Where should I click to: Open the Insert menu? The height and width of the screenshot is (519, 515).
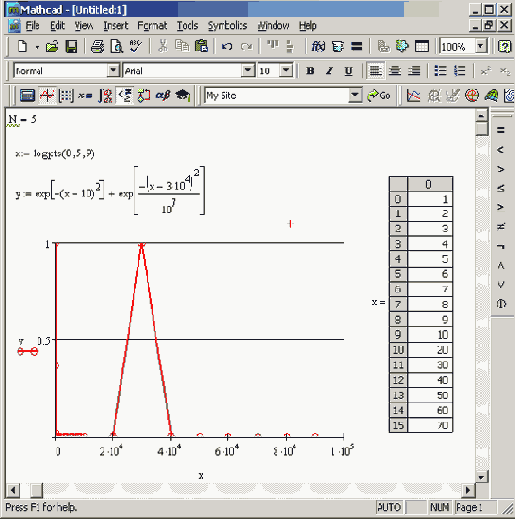coord(116,25)
